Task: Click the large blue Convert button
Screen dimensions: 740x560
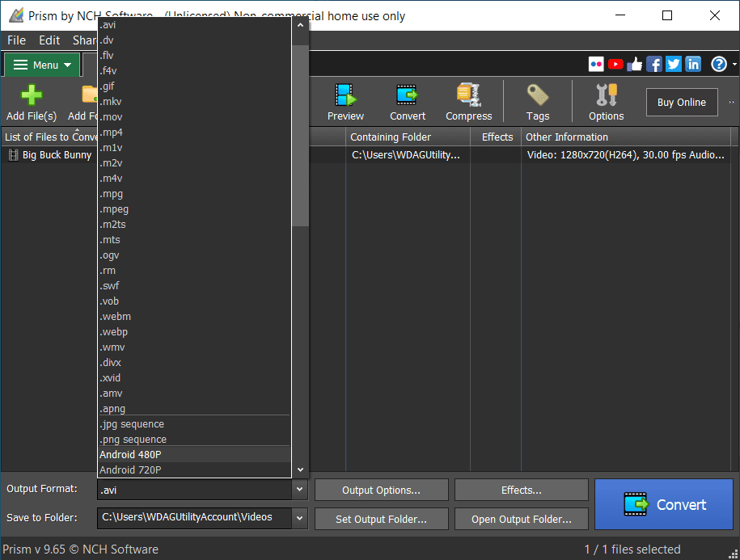Action: pyautogui.click(x=663, y=504)
